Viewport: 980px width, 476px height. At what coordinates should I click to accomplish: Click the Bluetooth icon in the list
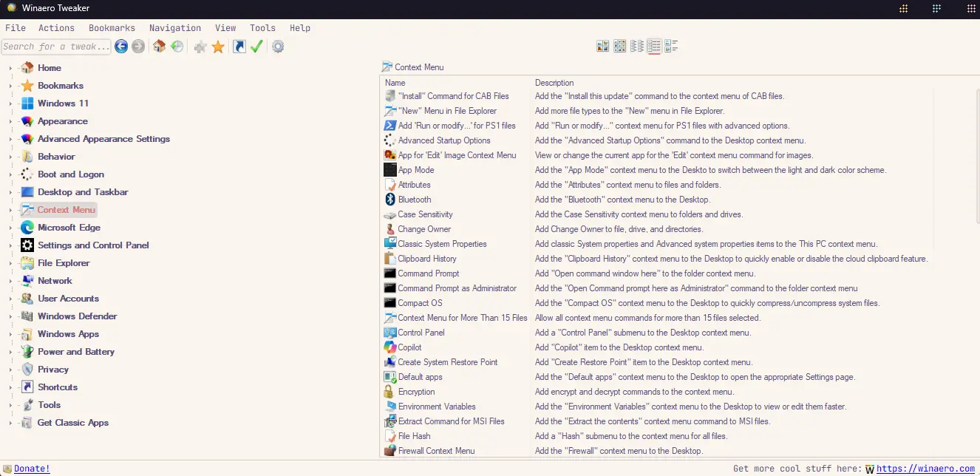tap(391, 200)
